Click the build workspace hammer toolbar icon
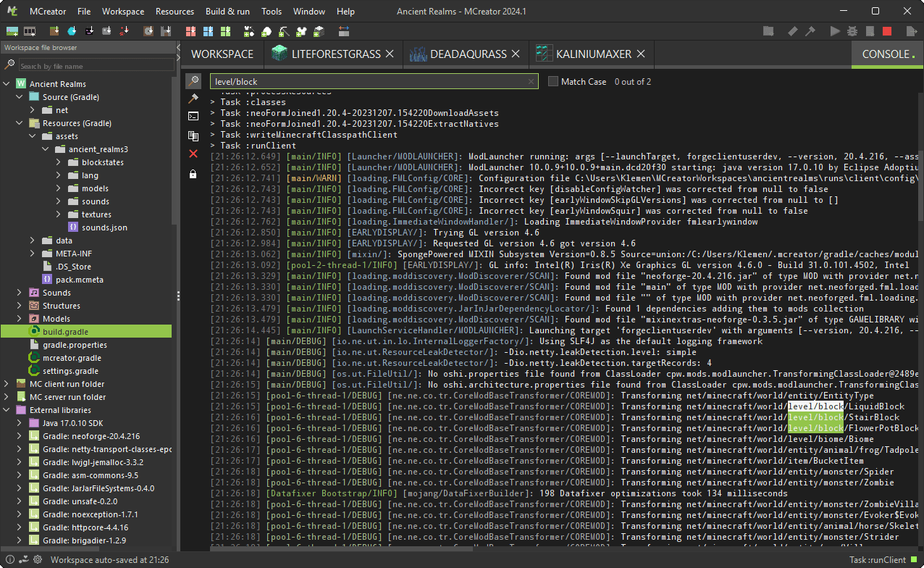This screenshot has height=568, width=924. [x=810, y=31]
